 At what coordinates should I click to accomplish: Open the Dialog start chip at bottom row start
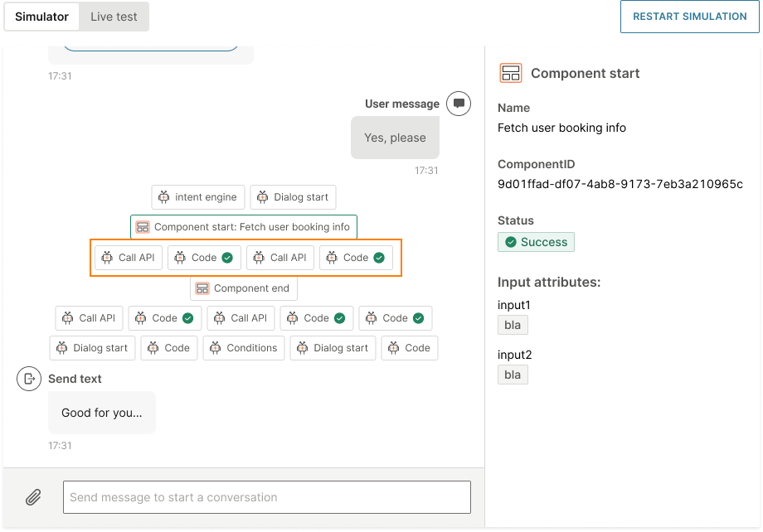(92, 348)
